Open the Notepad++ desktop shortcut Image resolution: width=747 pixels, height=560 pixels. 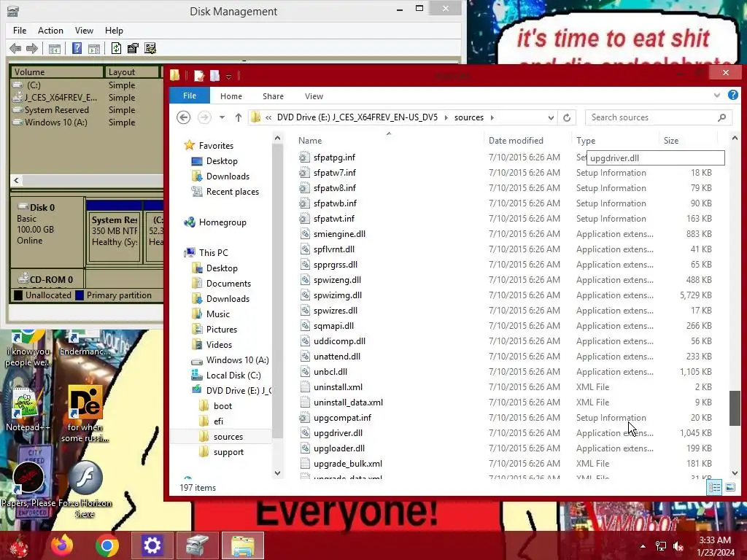27,409
